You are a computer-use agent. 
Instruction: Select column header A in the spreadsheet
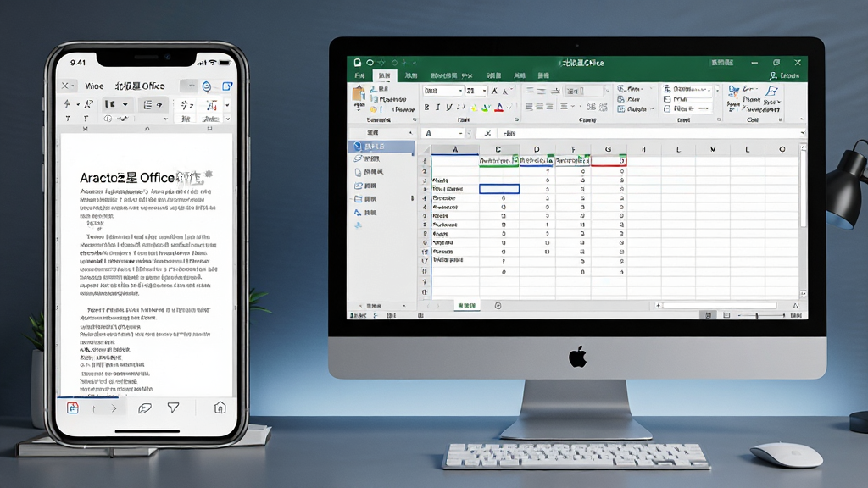(455, 149)
